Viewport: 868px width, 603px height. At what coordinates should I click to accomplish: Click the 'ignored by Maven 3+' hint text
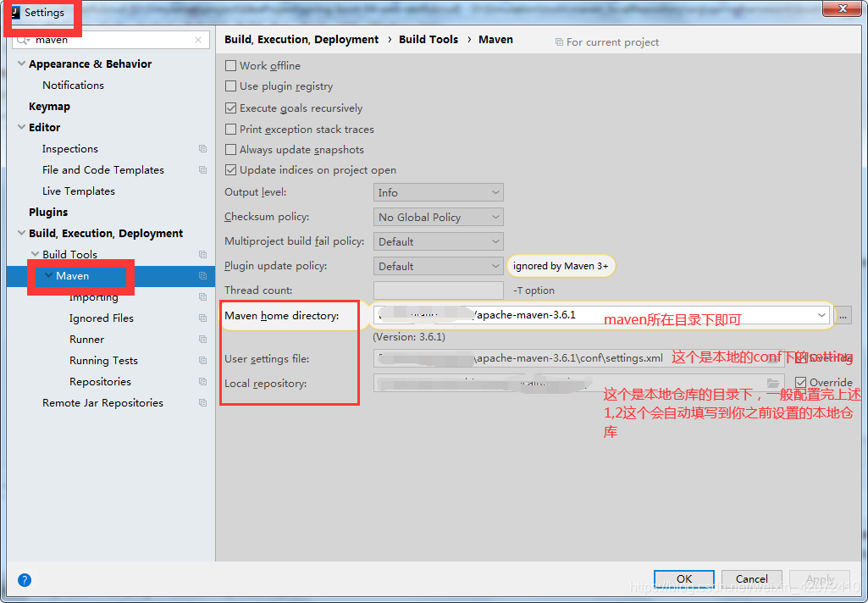pyautogui.click(x=561, y=266)
